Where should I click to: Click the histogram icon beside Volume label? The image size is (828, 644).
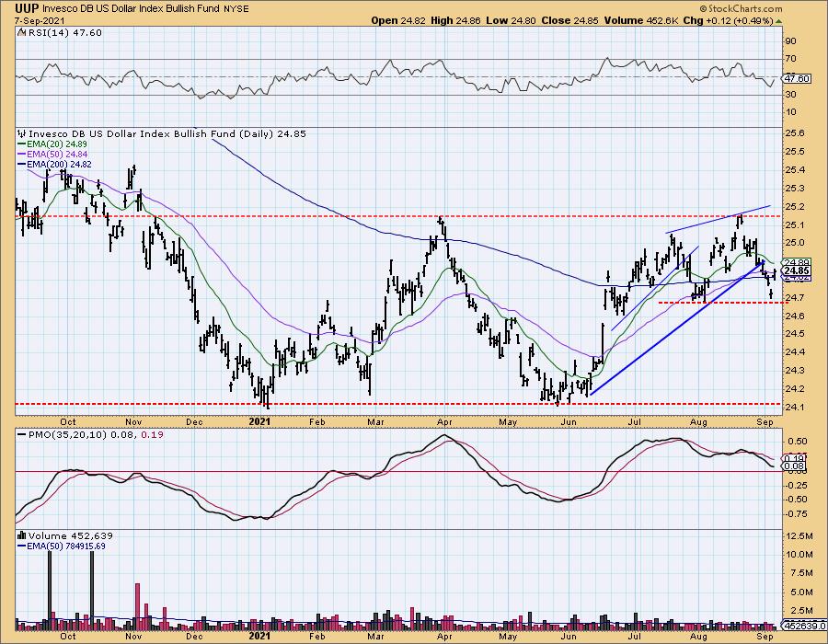(22, 535)
